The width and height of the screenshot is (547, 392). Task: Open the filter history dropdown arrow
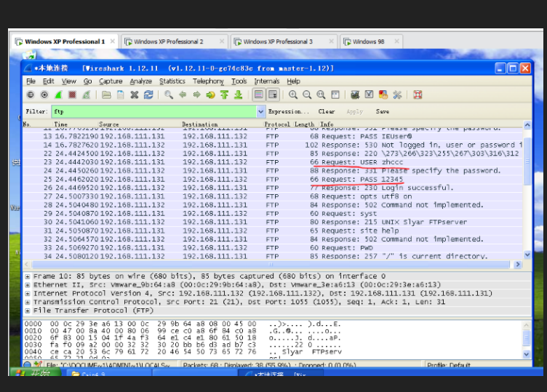click(260, 112)
